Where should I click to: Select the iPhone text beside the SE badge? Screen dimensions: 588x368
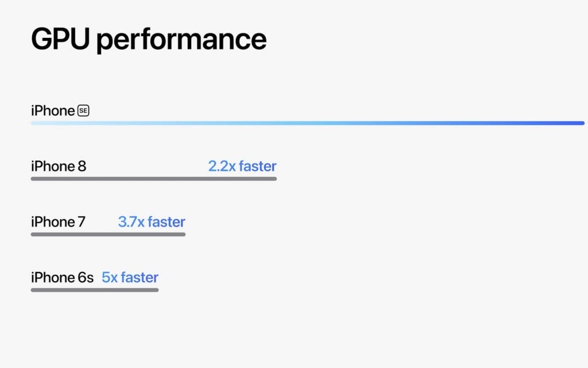[x=53, y=111]
